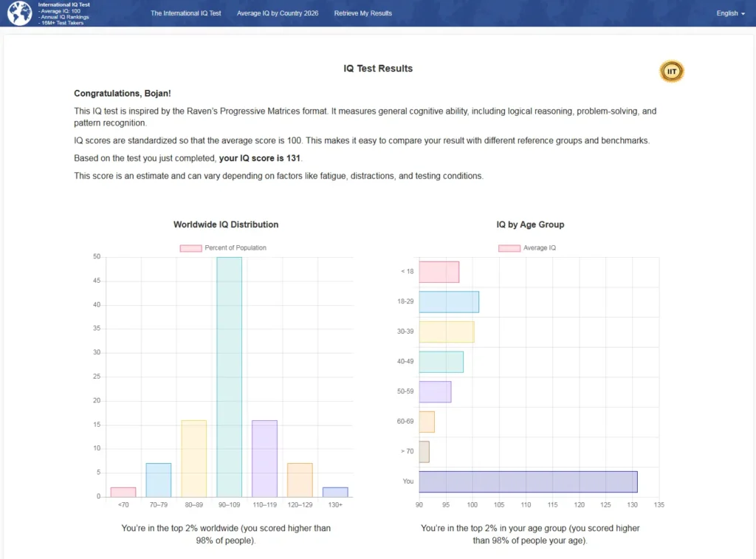The width and height of the screenshot is (756, 559).
Task: Select the 130+ bar in worldwide chart
Action: coord(335,492)
